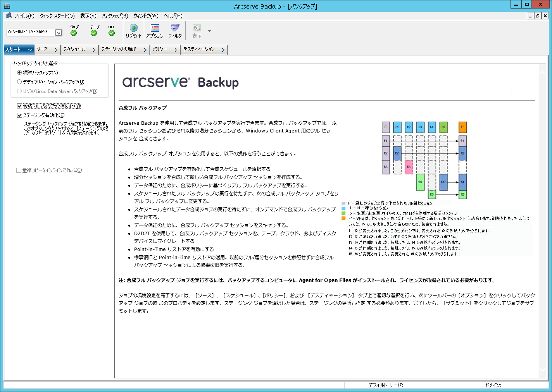The height and width of the screenshot is (392, 552).
Task: Click the green I5 legend color square
Action: 343,213
